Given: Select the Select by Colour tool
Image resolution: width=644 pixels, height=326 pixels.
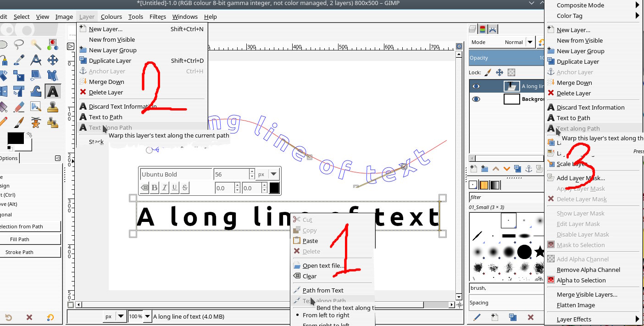Looking at the screenshot, I should coord(53,45).
